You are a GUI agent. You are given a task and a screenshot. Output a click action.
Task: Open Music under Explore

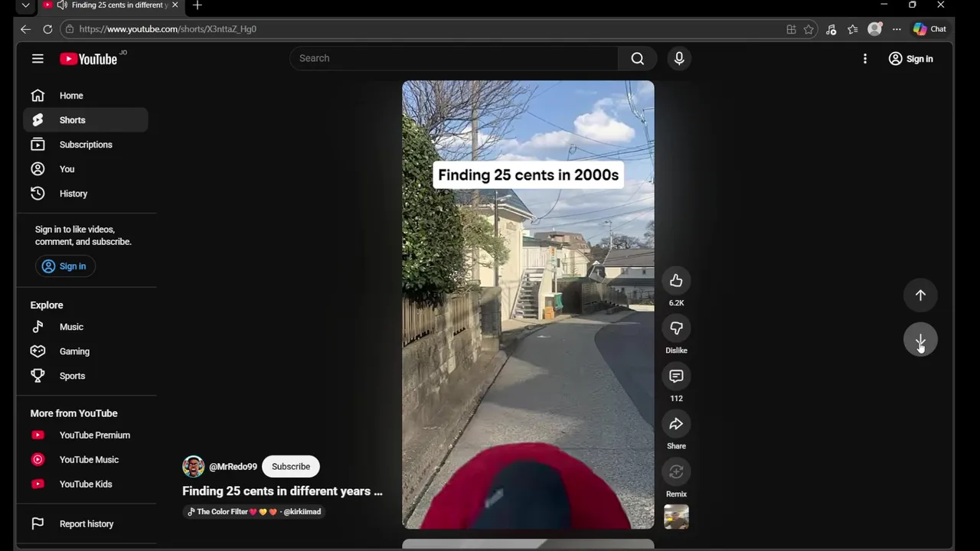[86, 327]
